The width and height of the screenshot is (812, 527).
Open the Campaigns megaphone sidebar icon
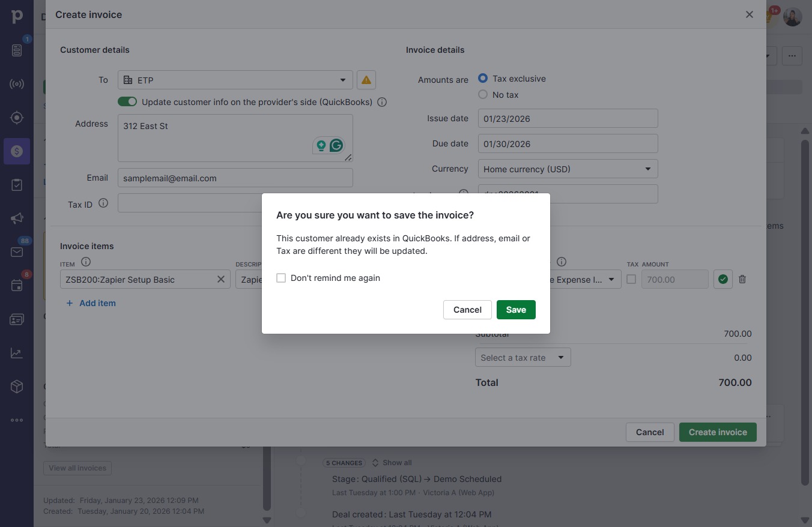[17, 218]
